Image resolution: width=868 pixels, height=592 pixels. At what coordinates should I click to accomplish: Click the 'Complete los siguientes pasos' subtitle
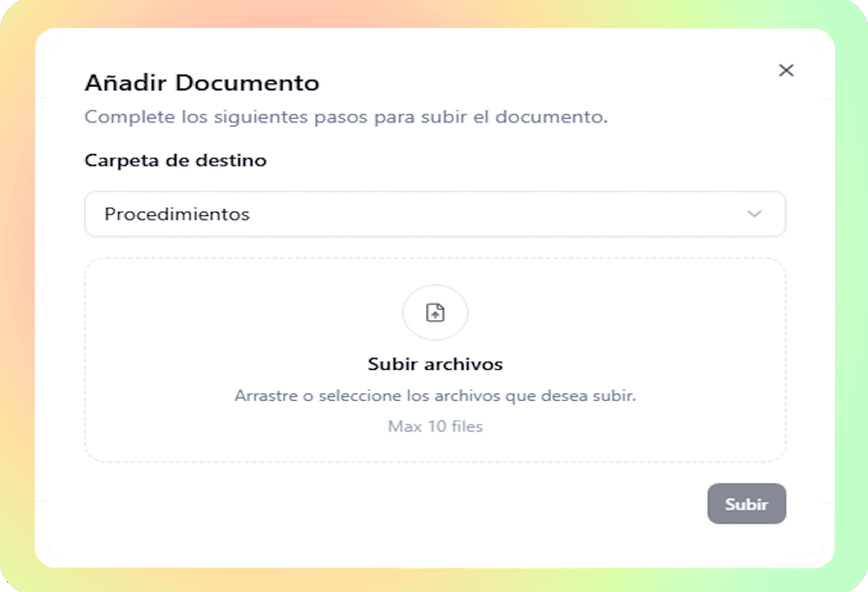345,117
